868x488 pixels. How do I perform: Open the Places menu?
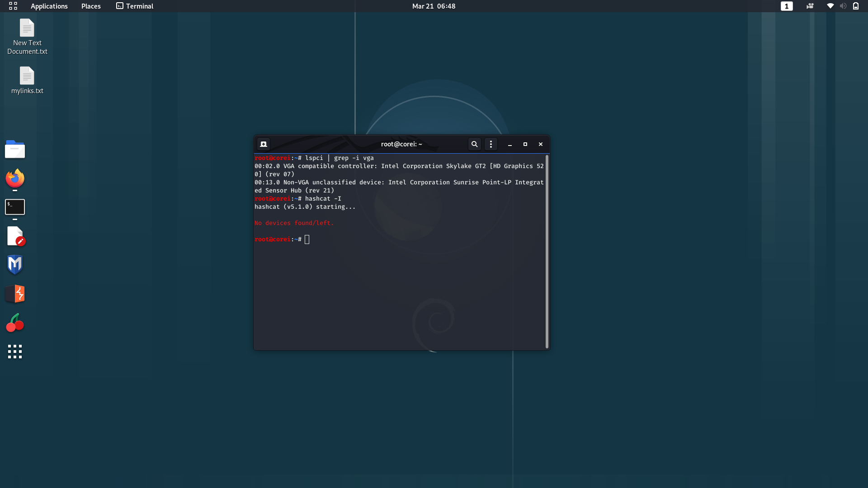[91, 6]
